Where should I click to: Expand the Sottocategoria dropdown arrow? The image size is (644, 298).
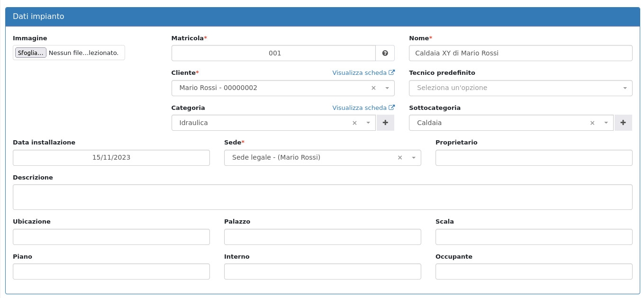[606, 123]
